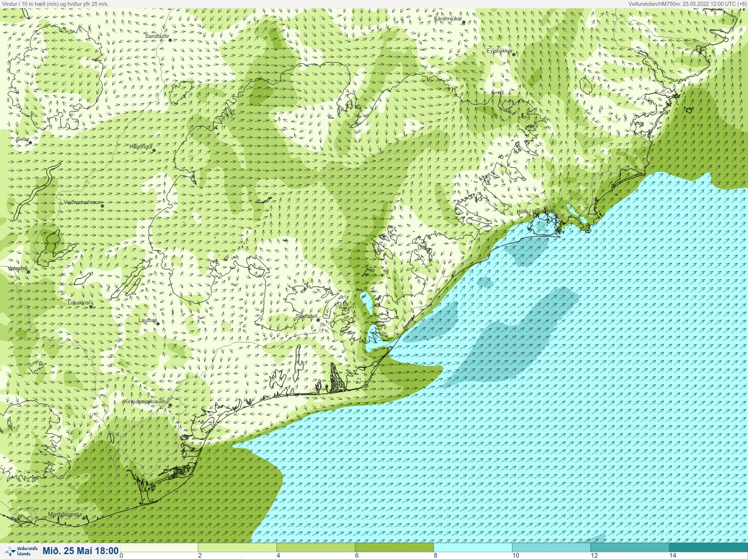Click the Kárahnjúkar station label
The width and height of the screenshot is (748, 560).
(x=448, y=19)
